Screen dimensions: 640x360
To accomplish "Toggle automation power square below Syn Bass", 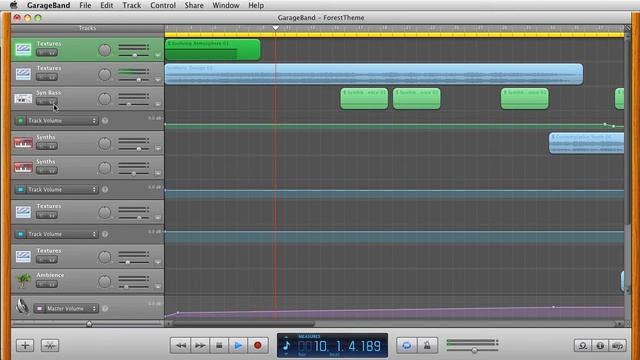I will coord(20,121).
